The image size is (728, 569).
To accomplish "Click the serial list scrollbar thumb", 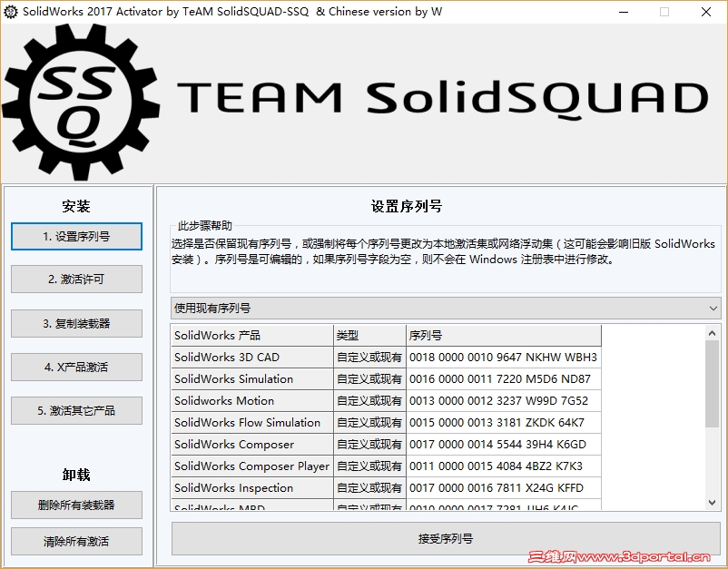I will coord(713,384).
